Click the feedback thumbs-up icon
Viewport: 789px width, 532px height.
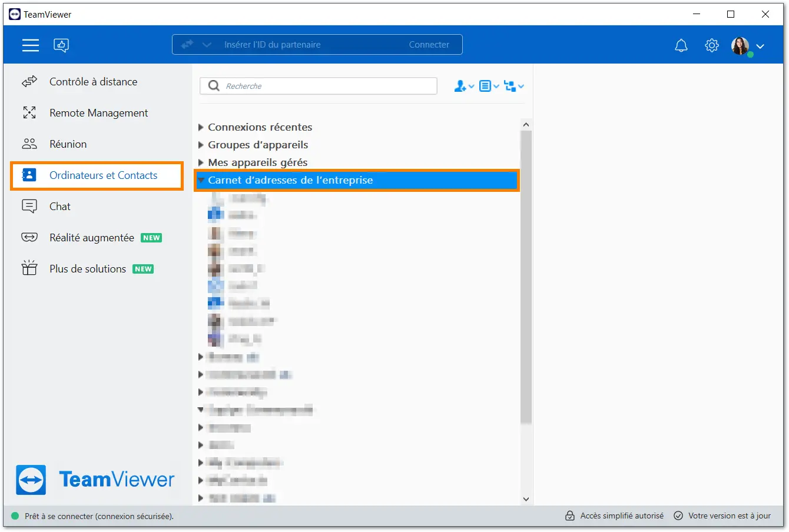pos(61,45)
